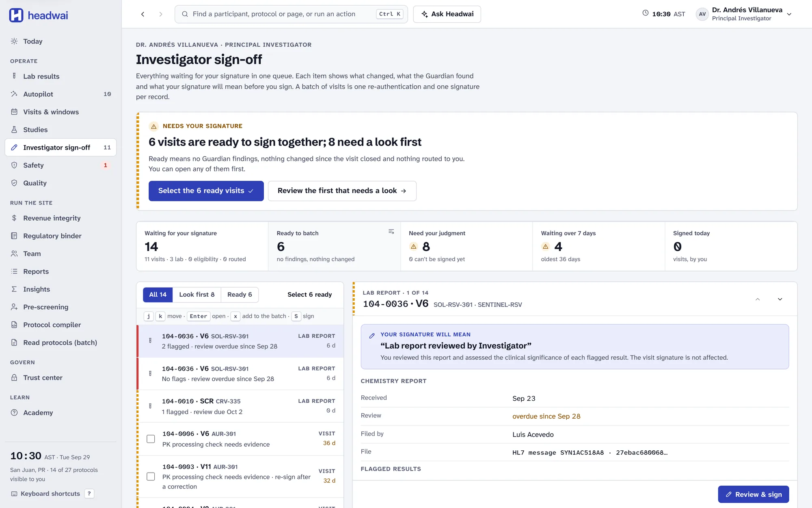The image size is (812, 508).
Task: Open Visits & windows page
Action: tap(60, 112)
